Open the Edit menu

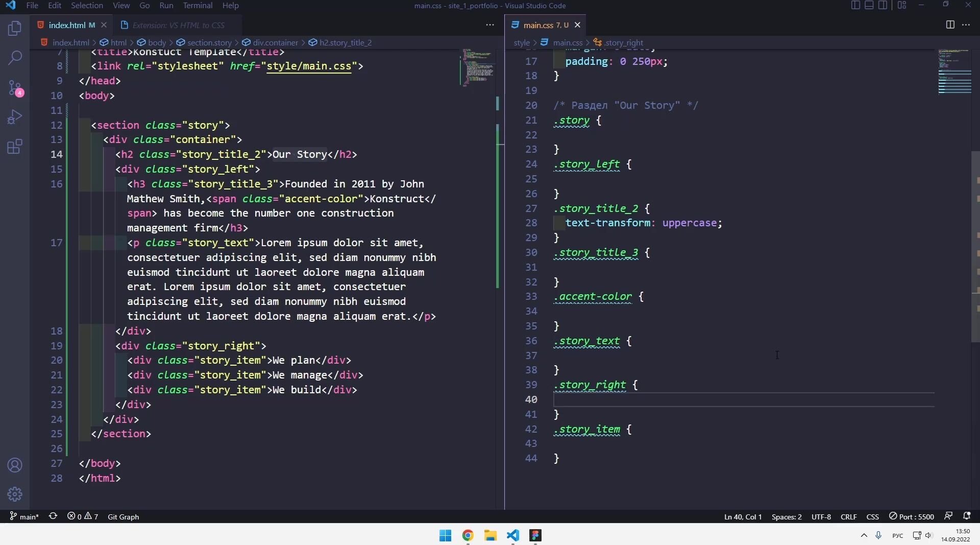click(x=55, y=5)
